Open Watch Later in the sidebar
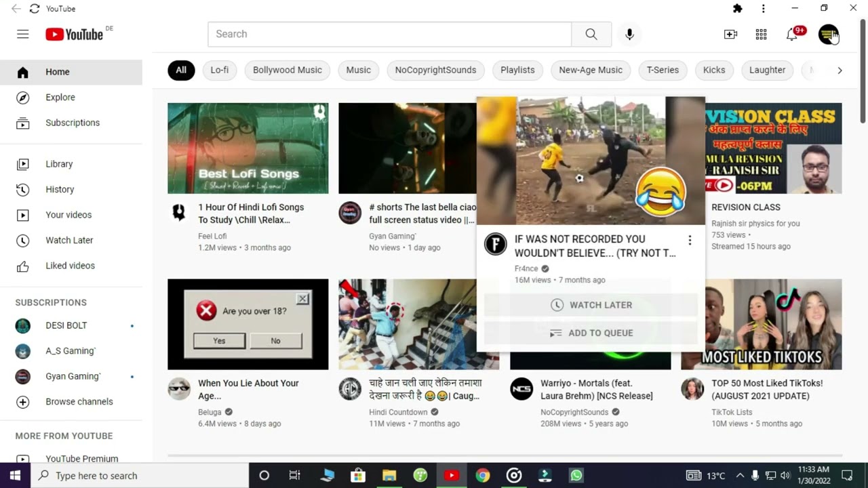Image resolution: width=868 pixels, height=488 pixels. pos(71,240)
